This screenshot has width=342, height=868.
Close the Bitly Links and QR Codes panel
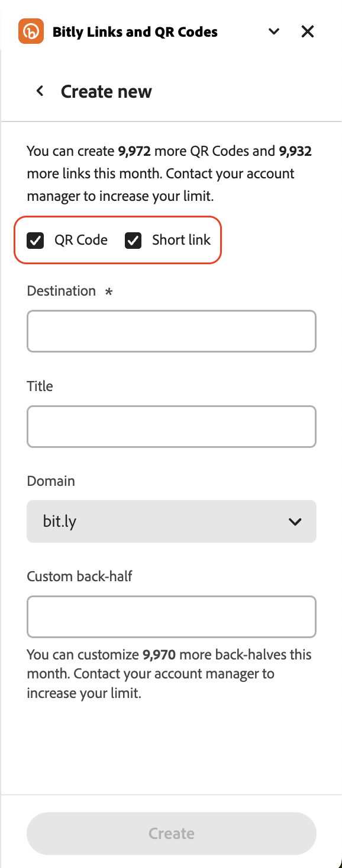coord(308,31)
